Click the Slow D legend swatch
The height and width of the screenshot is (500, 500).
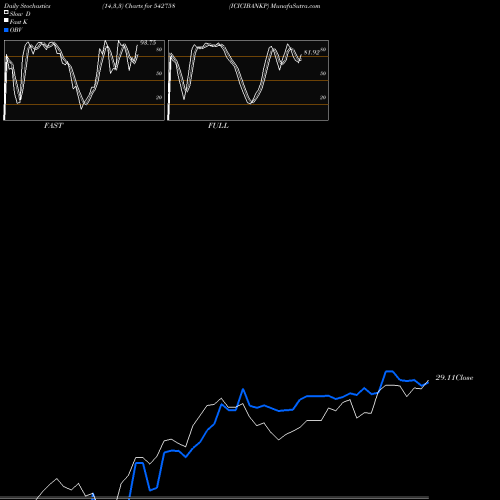pos(6,12)
